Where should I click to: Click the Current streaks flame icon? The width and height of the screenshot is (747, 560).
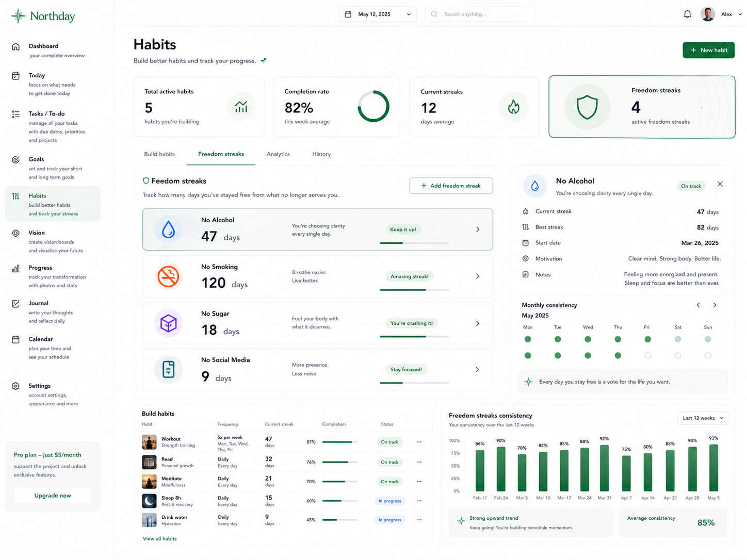coord(513,107)
